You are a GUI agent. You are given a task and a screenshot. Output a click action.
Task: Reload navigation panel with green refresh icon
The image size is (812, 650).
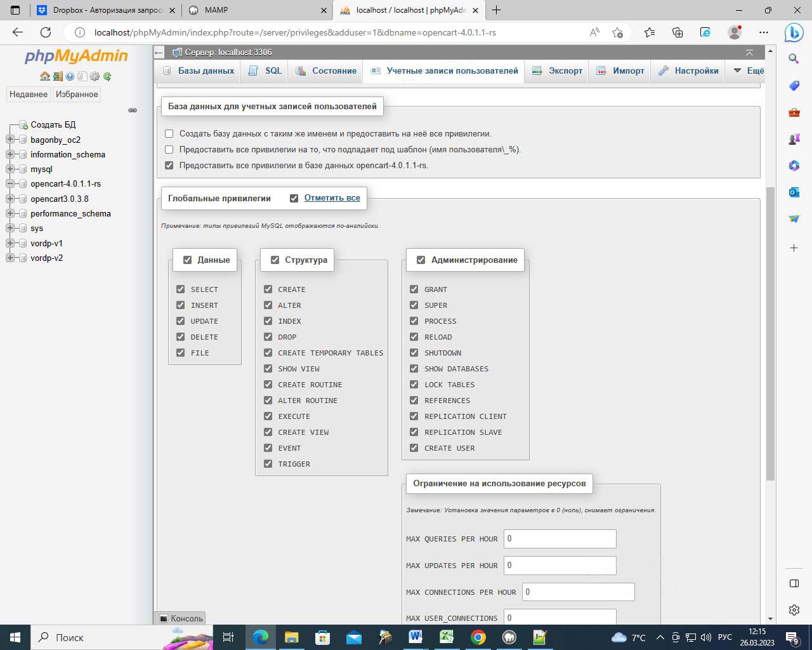pyautogui.click(x=107, y=76)
